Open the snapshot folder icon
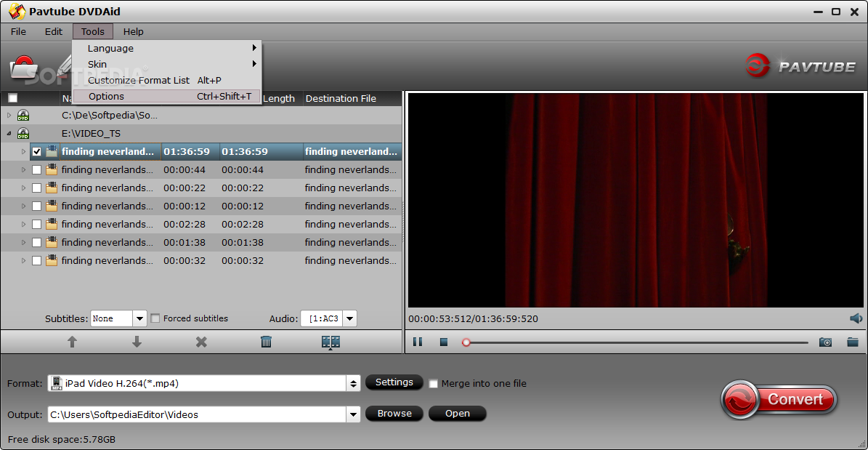The image size is (868, 450). coord(853,342)
